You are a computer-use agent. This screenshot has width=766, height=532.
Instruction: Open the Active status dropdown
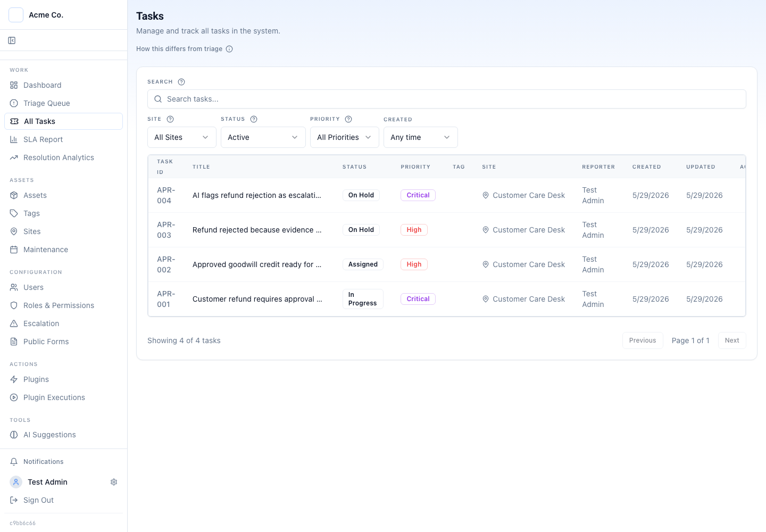[x=263, y=137]
